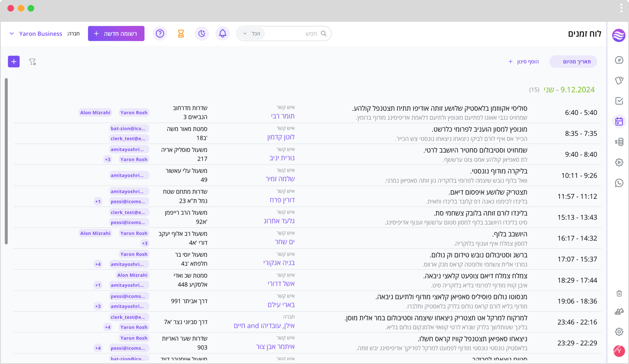The height and width of the screenshot is (364, 629).
Task: Toggle dark mode moon icon
Action: [x=202, y=34]
